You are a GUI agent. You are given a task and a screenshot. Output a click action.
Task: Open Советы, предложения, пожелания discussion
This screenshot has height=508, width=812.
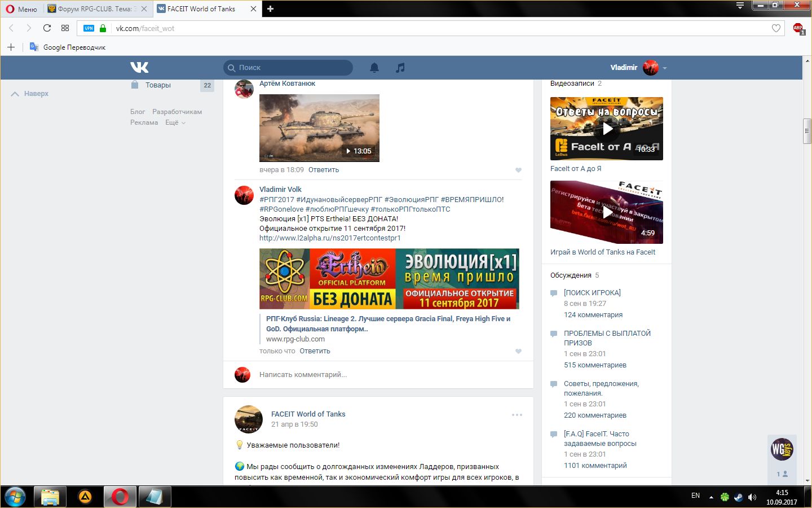pos(601,388)
